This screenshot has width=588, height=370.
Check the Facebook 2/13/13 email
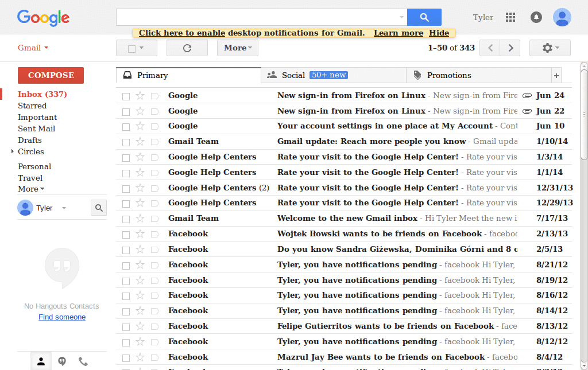[x=126, y=235]
